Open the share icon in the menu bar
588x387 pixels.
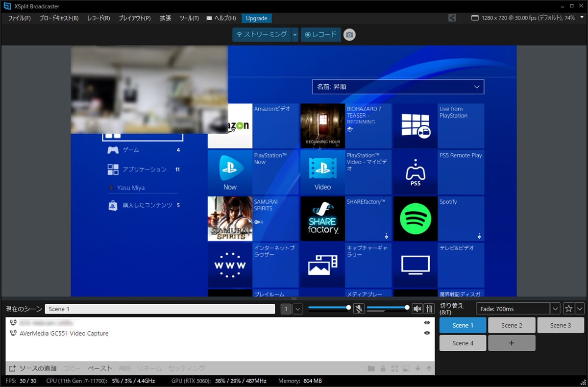point(452,18)
